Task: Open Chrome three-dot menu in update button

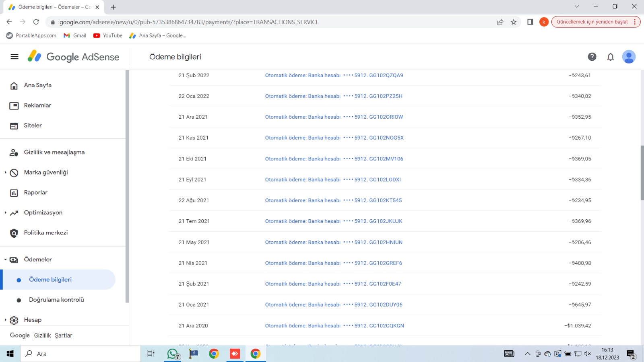Action: pyautogui.click(x=635, y=22)
